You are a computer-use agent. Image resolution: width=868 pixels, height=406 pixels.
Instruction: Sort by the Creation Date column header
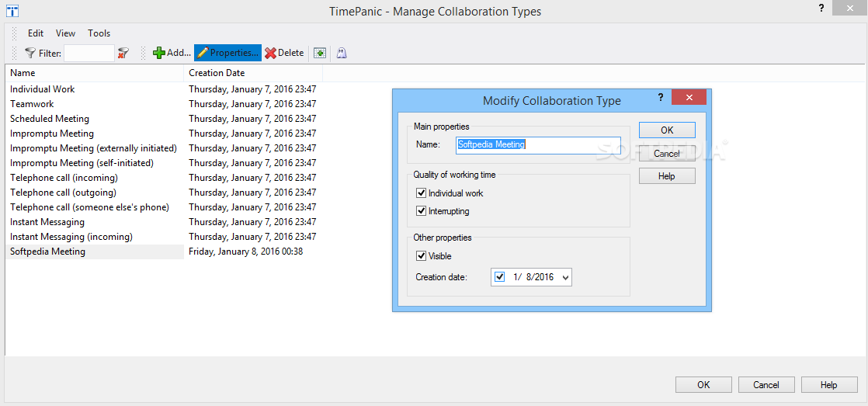[253, 73]
